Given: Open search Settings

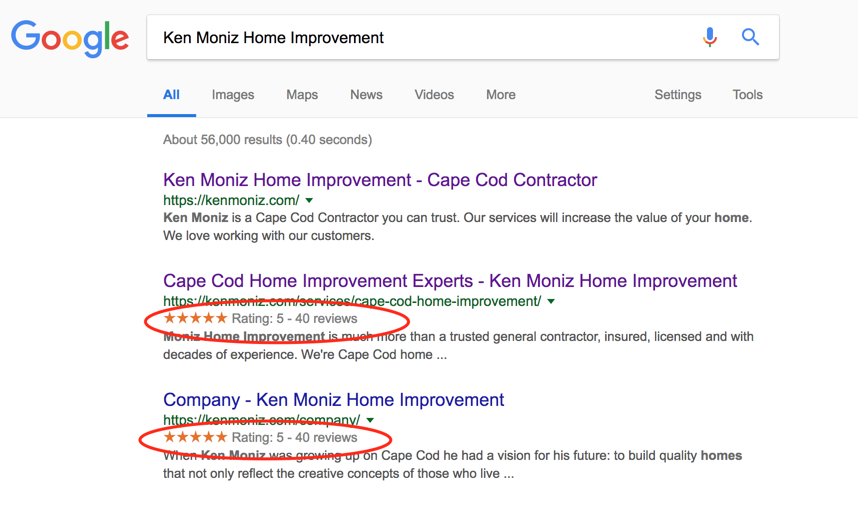Looking at the screenshot, I should point(677,95).
